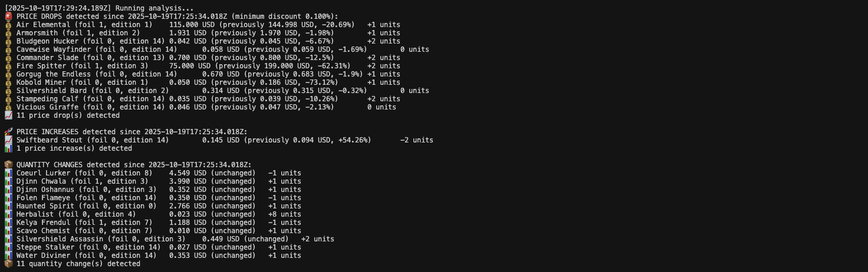Click the package icon beside QUANTITY CHANGES header
The image size is (868, 272).
pyautogui.click(x=8, y=165)
